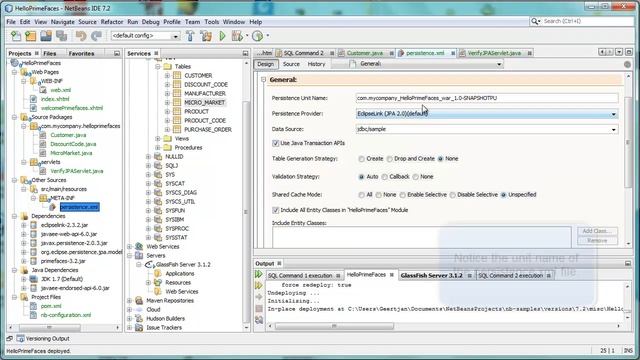Click the Add Class button

coord(597,231)
